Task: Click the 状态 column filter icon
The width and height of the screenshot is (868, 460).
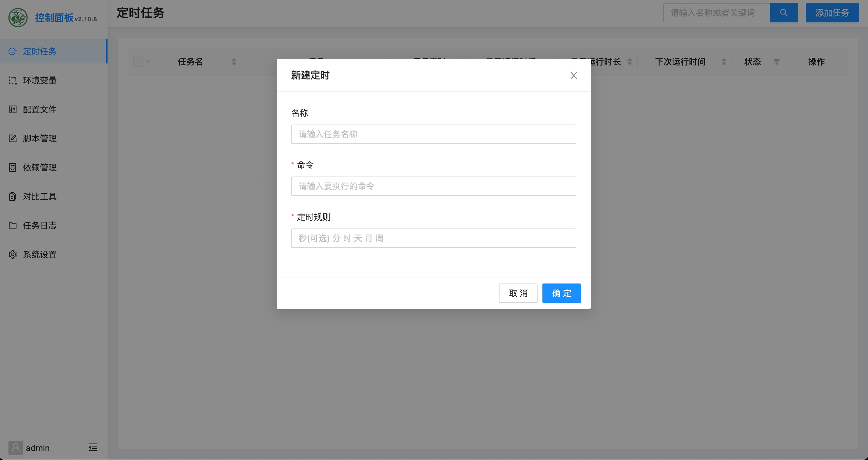Action: (x=776, y=62)
